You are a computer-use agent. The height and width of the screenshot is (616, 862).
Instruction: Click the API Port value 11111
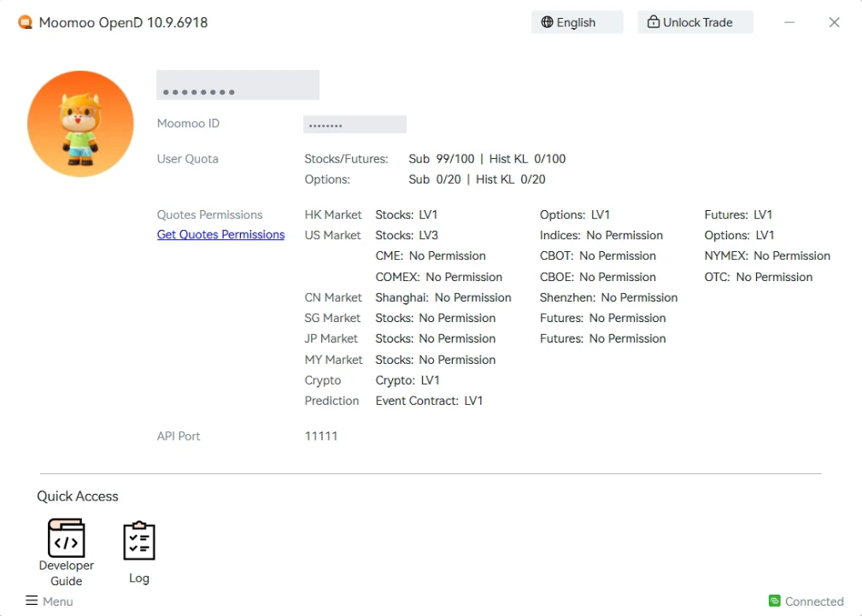tap(321, 436)
